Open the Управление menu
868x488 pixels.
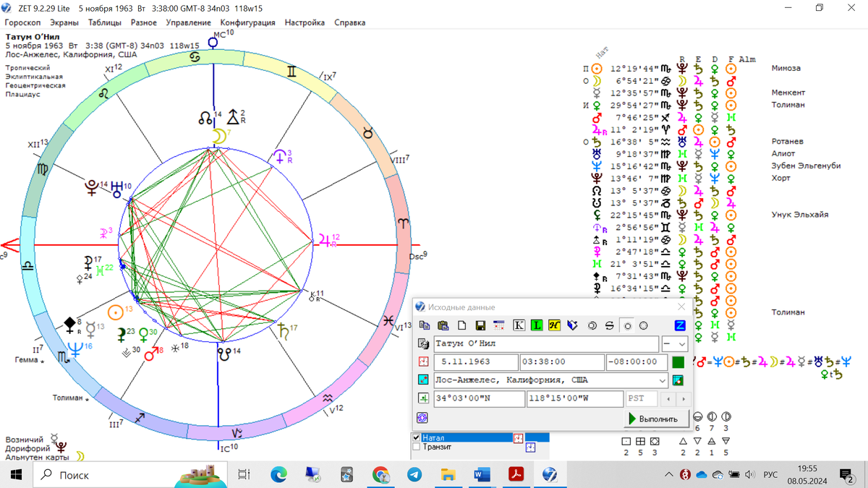coord(189,22)
